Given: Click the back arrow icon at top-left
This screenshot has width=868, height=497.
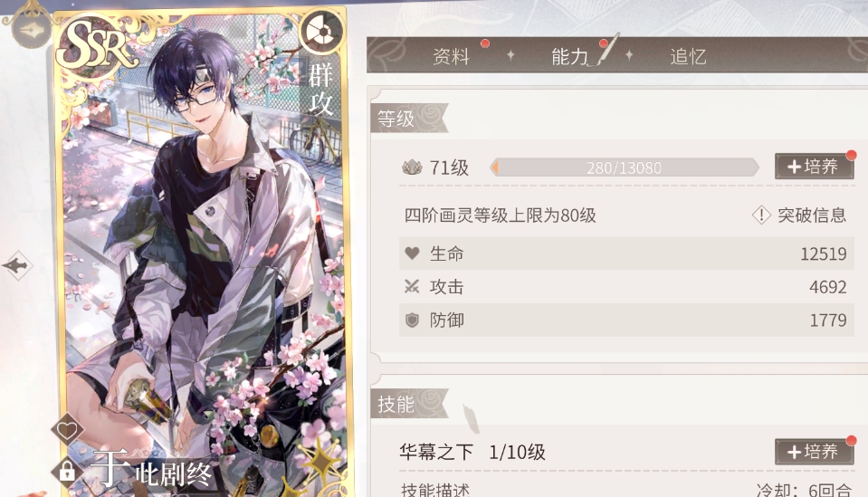Looking at the screenshot, I should [x=30, y=29].
